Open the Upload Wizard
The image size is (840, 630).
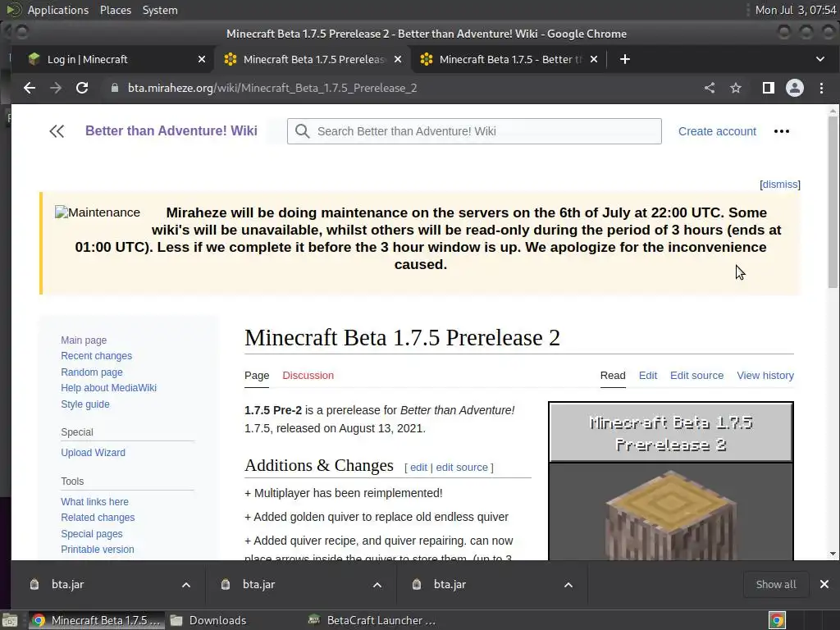[94, 453]
